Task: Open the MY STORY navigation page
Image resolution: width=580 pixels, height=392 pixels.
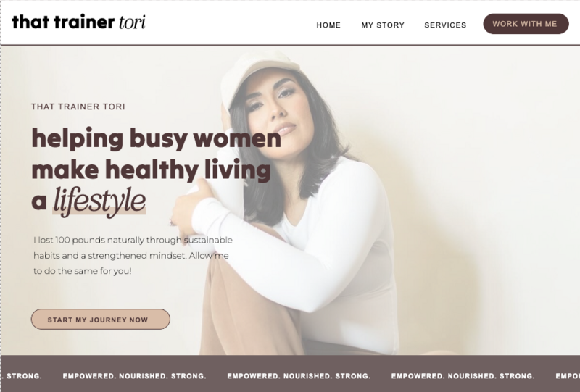Action: coord(383,25)
